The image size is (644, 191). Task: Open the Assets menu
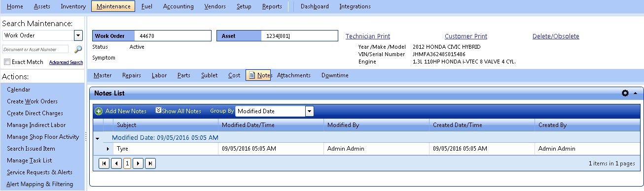pos(42,6)
